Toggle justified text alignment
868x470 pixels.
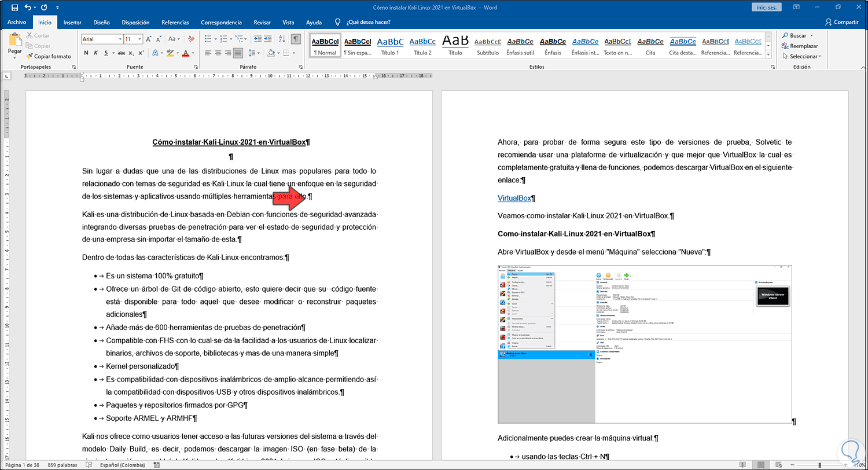tap(238, 53)
